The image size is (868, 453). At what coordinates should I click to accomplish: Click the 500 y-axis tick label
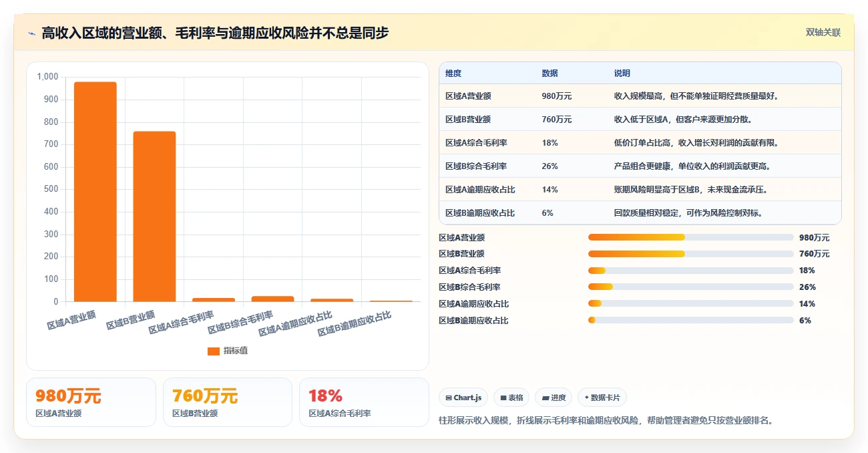(51, 189)
